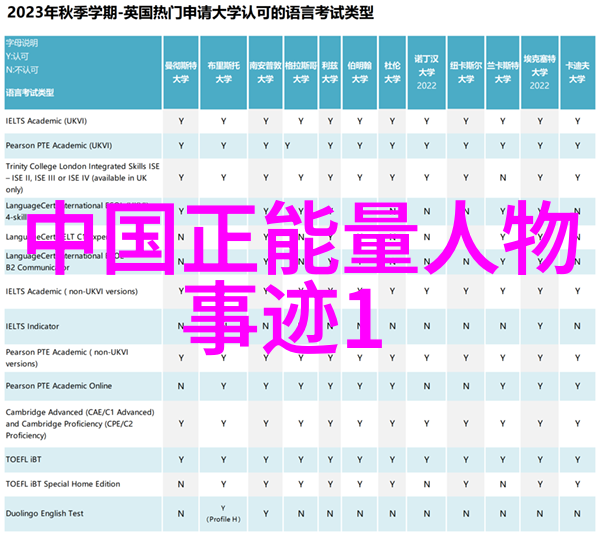The height and width of the screenshot is (536, 600).
Task: Click the Trinity College London ISE row label
Action: (x=82, y=178)
